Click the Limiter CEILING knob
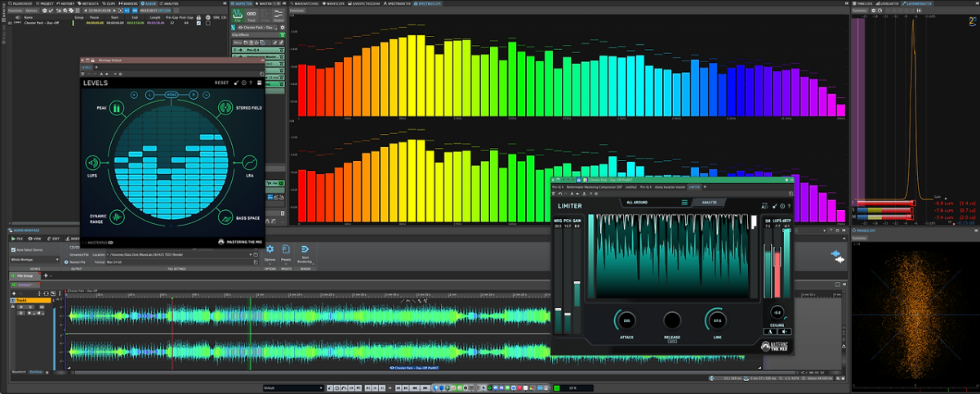Viewport: 980px width, 394px height. coord(777,313)
